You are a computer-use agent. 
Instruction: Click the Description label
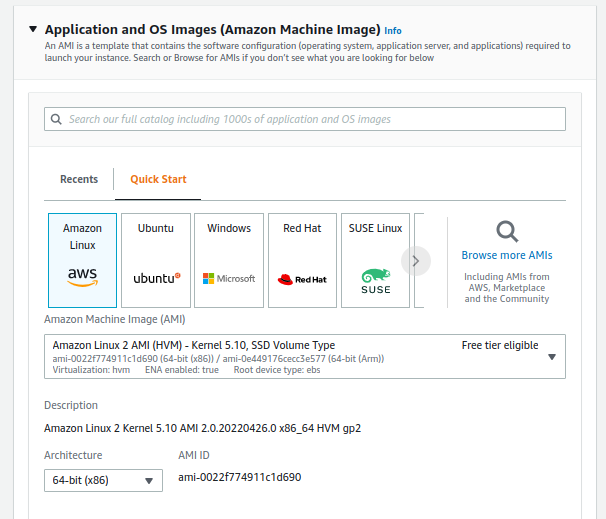coord(71,405)
